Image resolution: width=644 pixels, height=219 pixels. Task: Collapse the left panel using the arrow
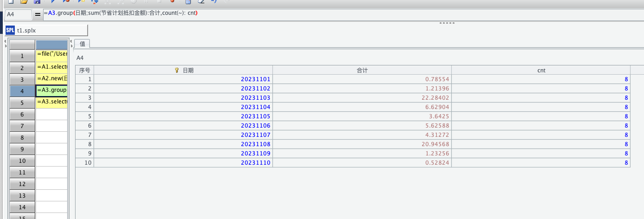pyautogui.click(x=6, y=41)
